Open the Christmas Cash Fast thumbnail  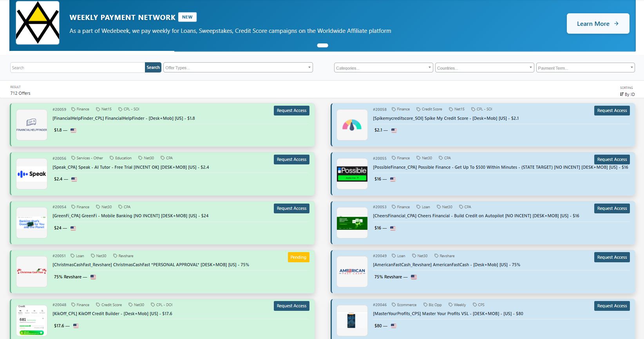pos(32,272)
